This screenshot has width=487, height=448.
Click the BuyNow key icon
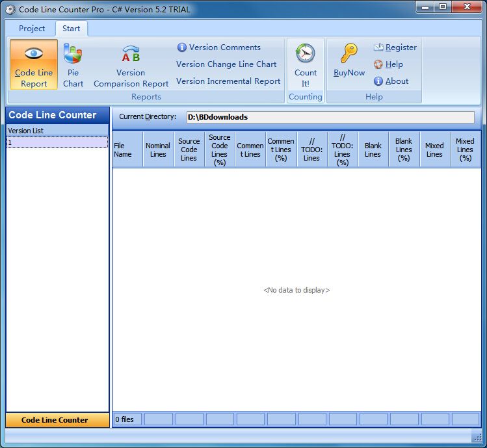pos(349,53)
